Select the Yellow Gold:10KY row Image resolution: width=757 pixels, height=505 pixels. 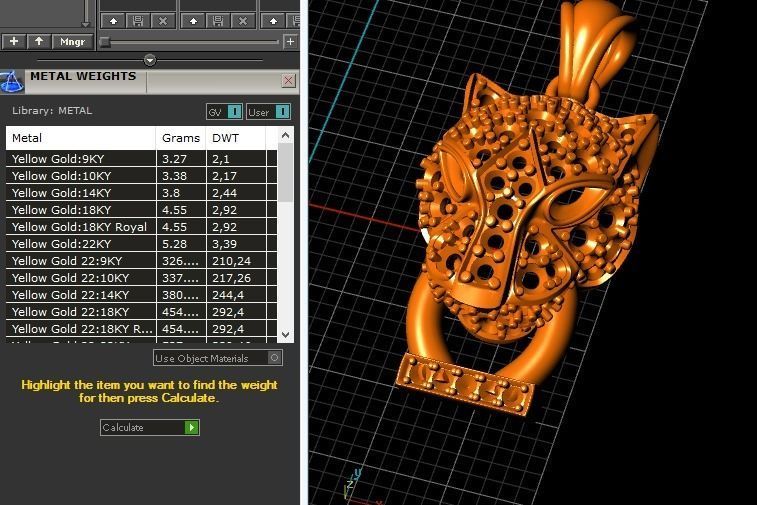click(x=141, y=176)
